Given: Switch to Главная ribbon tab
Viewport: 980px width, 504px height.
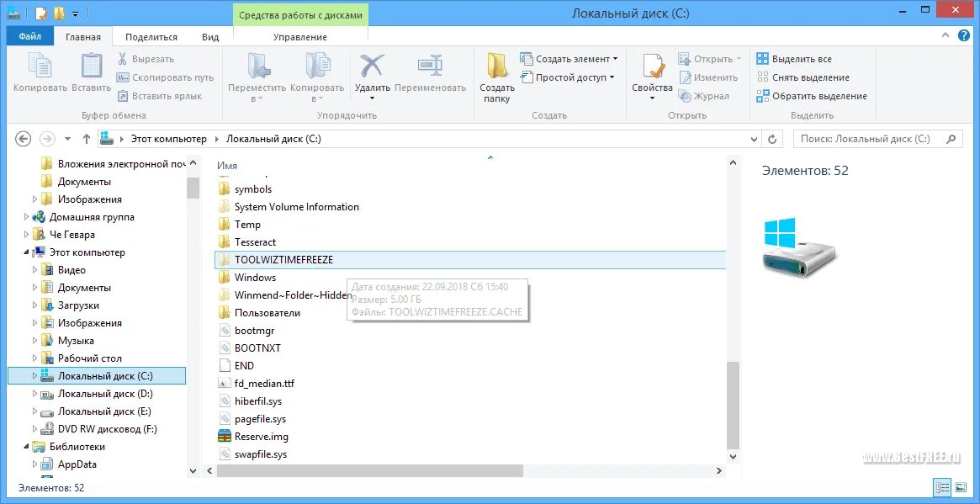Looking at the screenshot, I should (83, 37).
